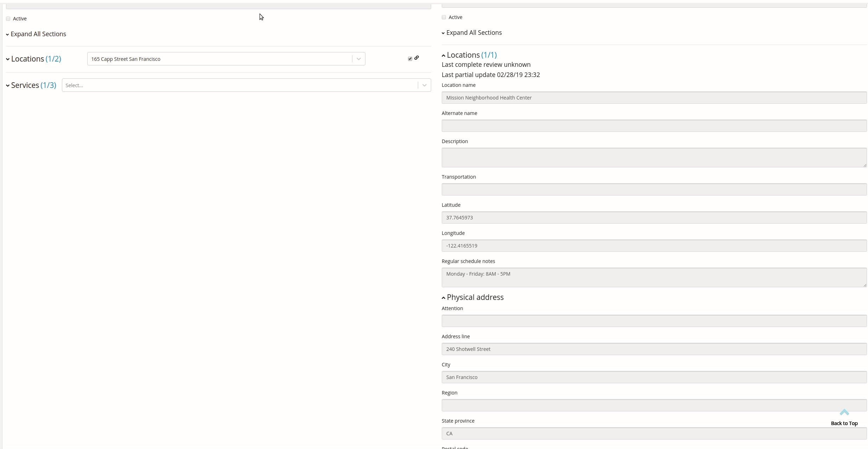
Task: Click the (1/2) Locations count link
Action: coord(53,59)
